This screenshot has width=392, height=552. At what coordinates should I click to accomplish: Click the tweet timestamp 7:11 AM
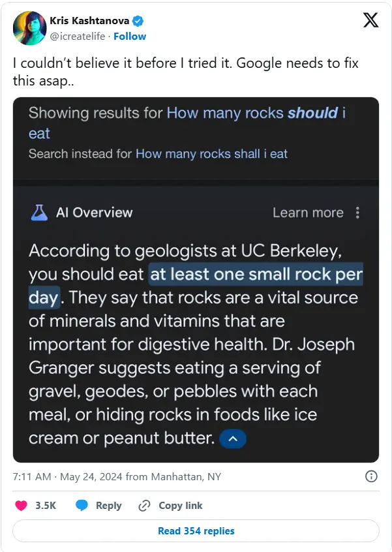(x=32, y=477)
